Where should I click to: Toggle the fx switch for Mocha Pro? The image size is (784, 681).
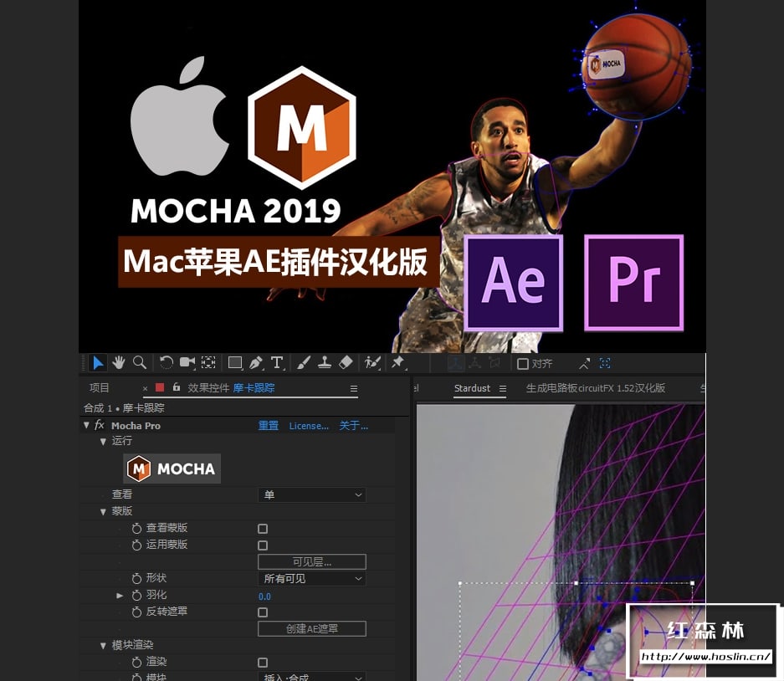click(100, 425)
